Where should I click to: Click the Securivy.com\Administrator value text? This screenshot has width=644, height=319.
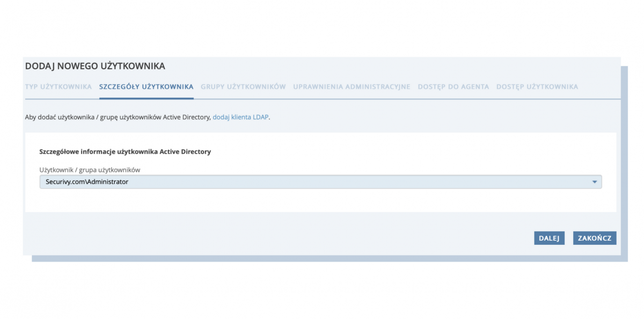[87, 182]
